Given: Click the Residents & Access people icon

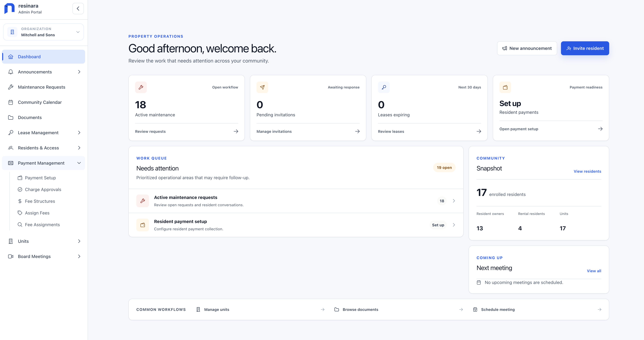Looking at the screenshot, I should click(x=11, y=148).
